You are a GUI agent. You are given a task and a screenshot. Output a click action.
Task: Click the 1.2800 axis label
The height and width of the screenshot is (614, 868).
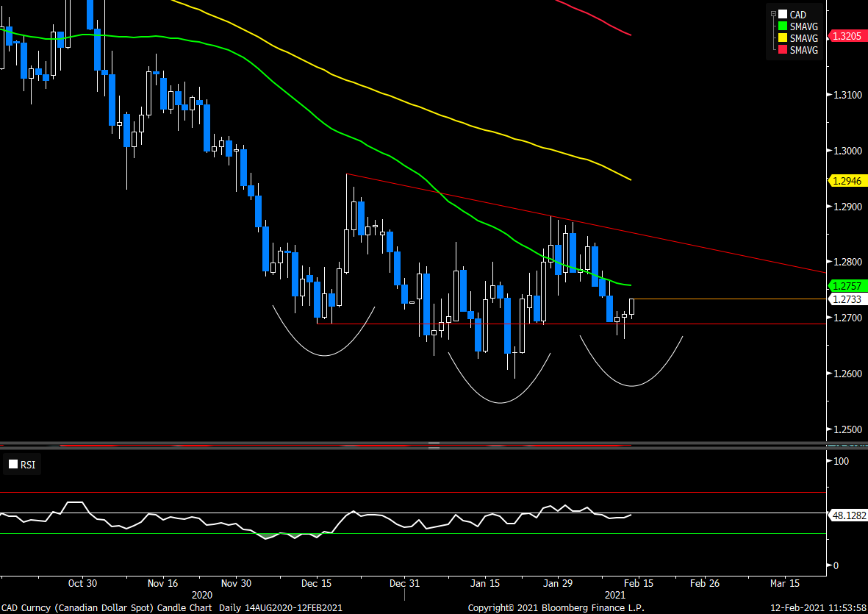click(x=848, y=262)
